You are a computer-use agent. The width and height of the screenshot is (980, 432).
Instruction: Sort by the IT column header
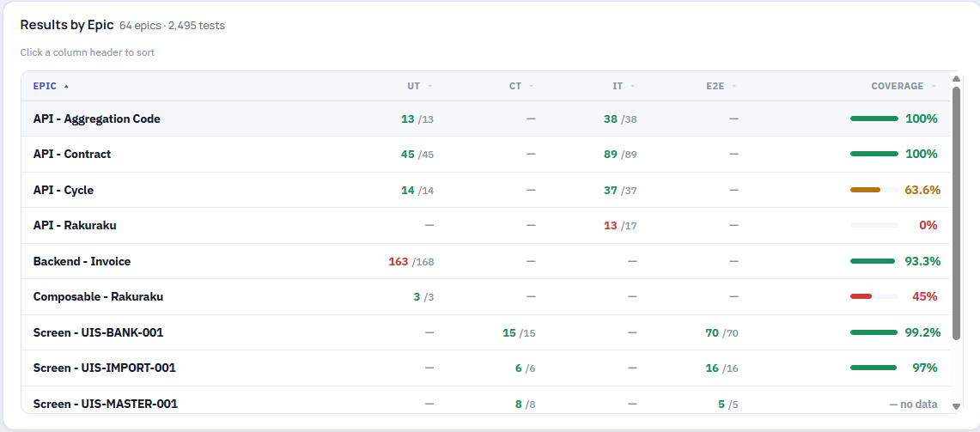(x=623, y=86)
